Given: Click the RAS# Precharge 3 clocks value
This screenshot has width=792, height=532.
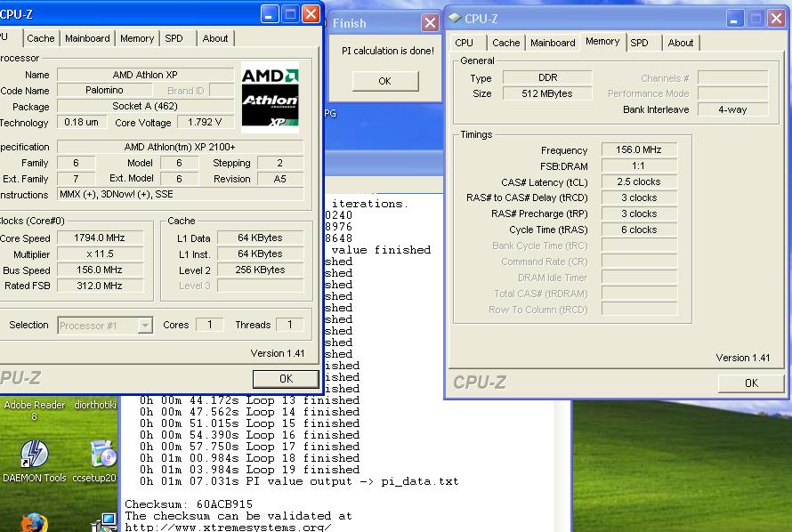Looking at the screenshot, I should point(638,214).
